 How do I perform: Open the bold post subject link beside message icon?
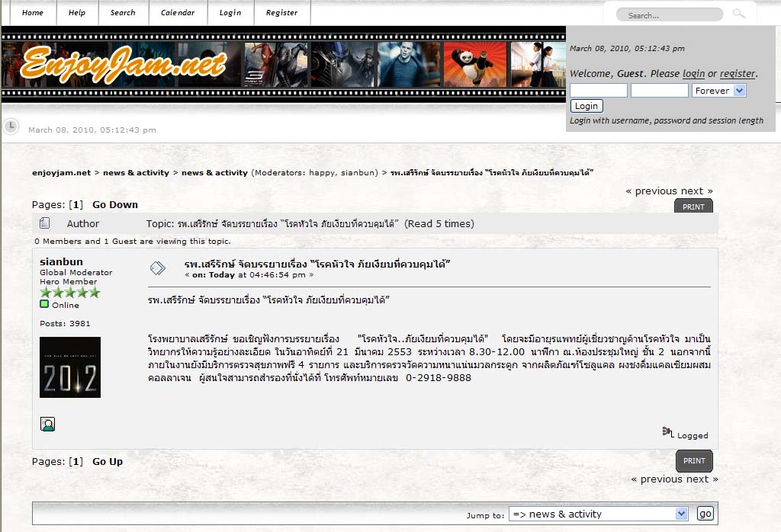click(317, 264)
